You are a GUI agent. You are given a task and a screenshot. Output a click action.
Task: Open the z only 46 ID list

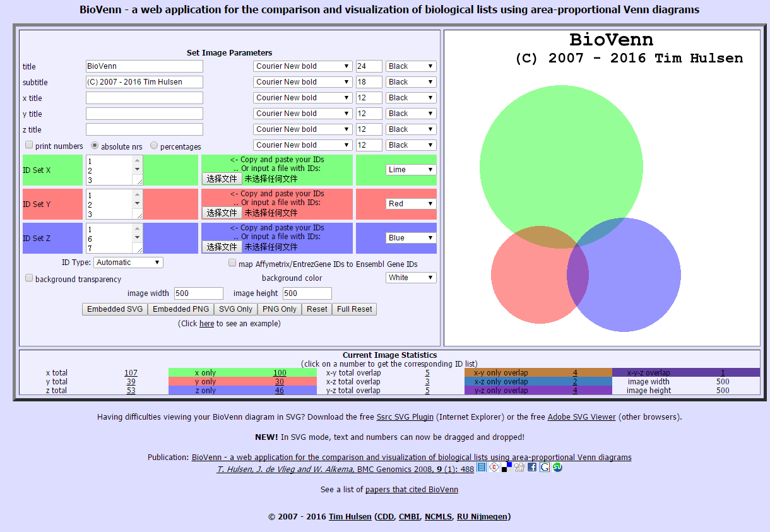[280, 391]
